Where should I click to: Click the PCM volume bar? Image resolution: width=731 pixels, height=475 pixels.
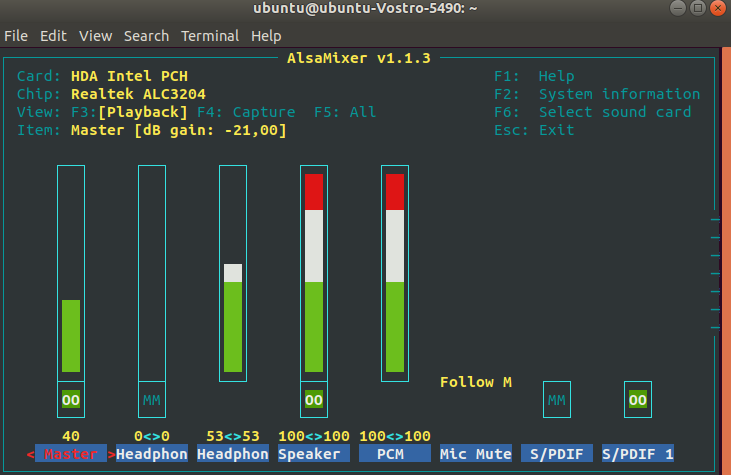(x=395, y=273)
